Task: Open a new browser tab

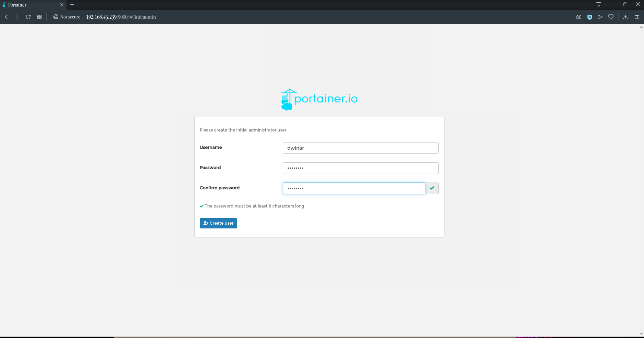Action: 72,5
